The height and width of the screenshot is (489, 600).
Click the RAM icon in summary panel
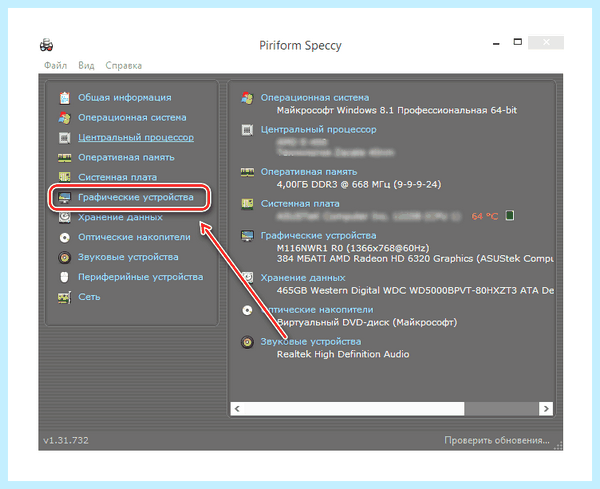tap(247, 172)
